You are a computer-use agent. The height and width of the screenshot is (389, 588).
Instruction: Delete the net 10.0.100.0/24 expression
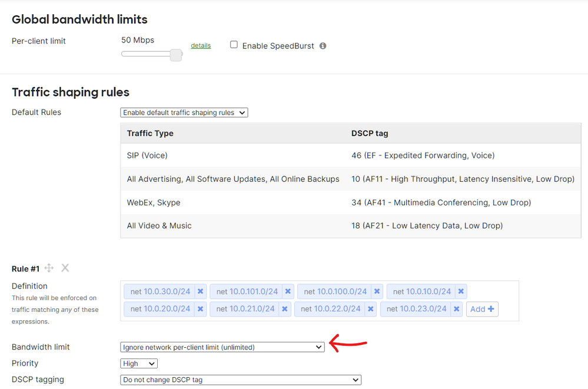[377, 291]
